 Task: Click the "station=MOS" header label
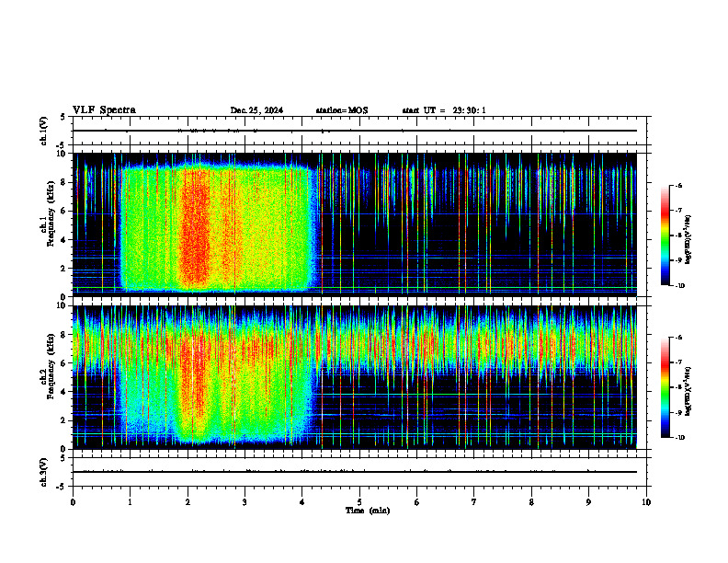coord(342,110)
